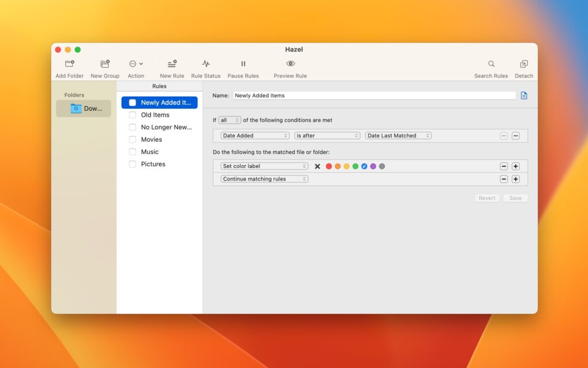The width and height of the screenshot is (588, 368).
Task: Open the 'all' conditions dropdown
Action: coord(230,120)
